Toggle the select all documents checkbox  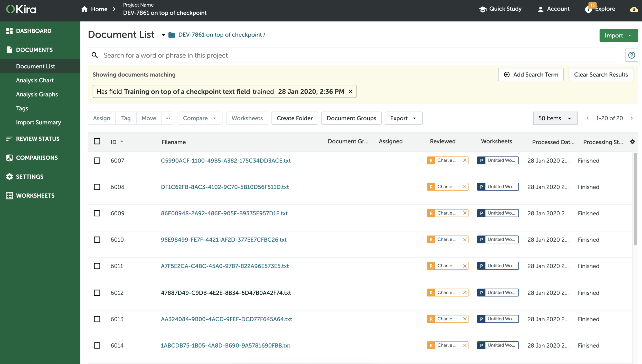coord(97,141)
